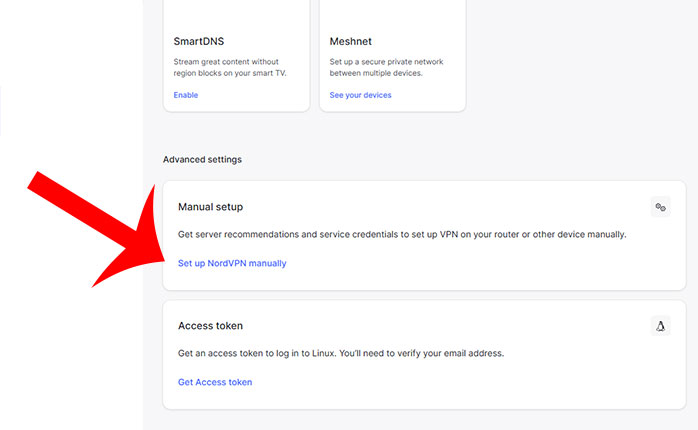The height and width of the screenshot is (430, 698).
Task: Click the 'Get Access token' link
Action: pyautogui.click(x=215, y=382)
